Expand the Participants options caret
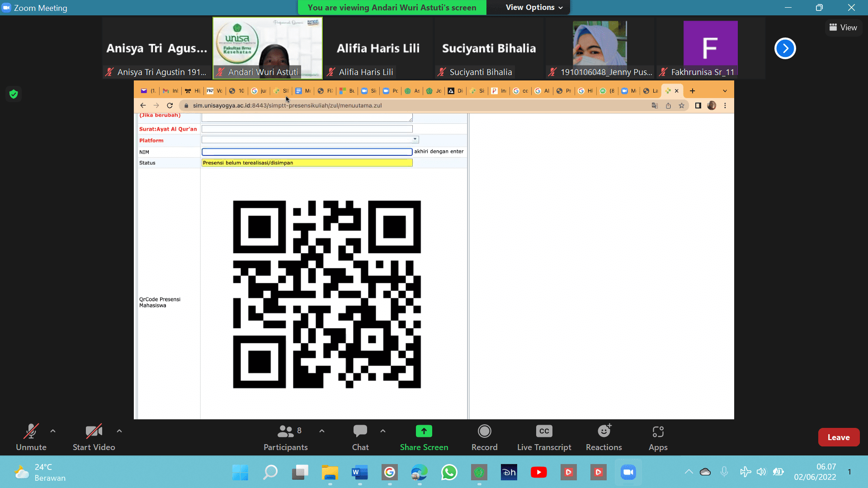Viewport: 868px width, 488px height. click(x=322, y=431)
